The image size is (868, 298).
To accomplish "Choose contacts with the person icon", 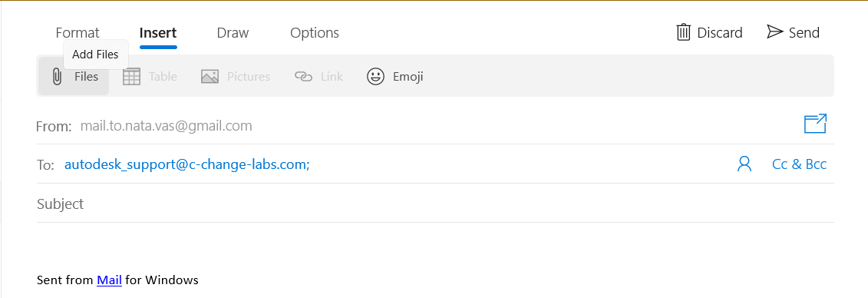I will pos(744,164).
